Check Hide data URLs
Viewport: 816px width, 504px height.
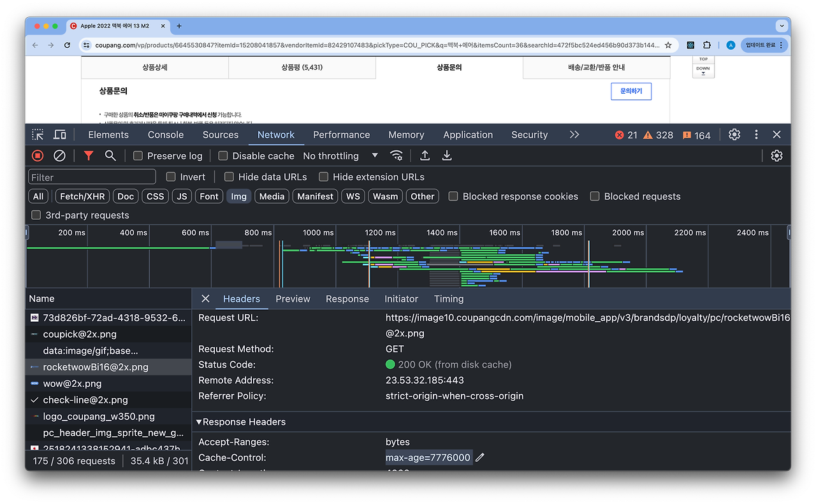[x=229, y=176]
